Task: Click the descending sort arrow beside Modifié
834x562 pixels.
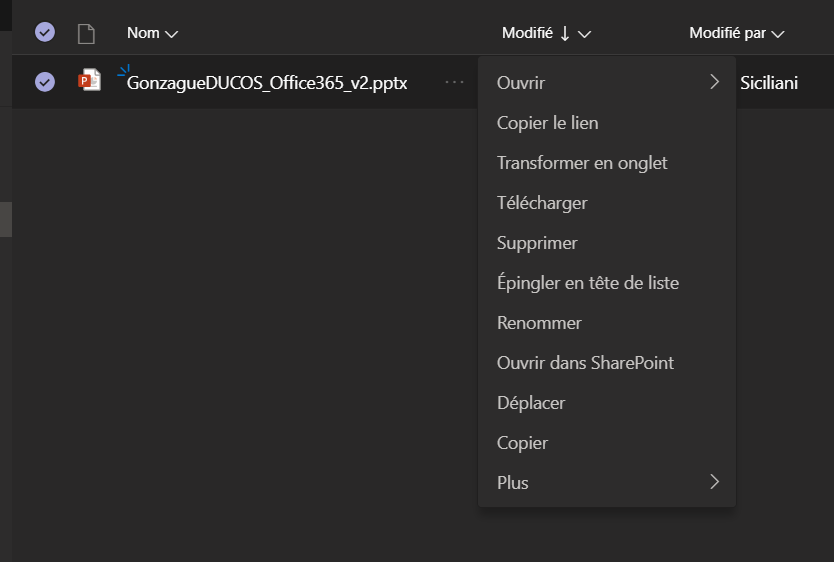Action: pyautogui.click(x=565, y=34)
